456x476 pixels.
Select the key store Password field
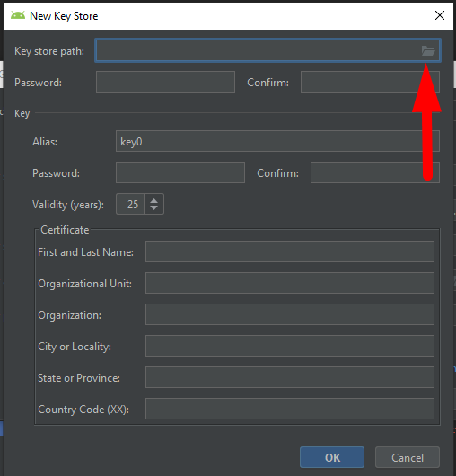[x=165, y=82]
